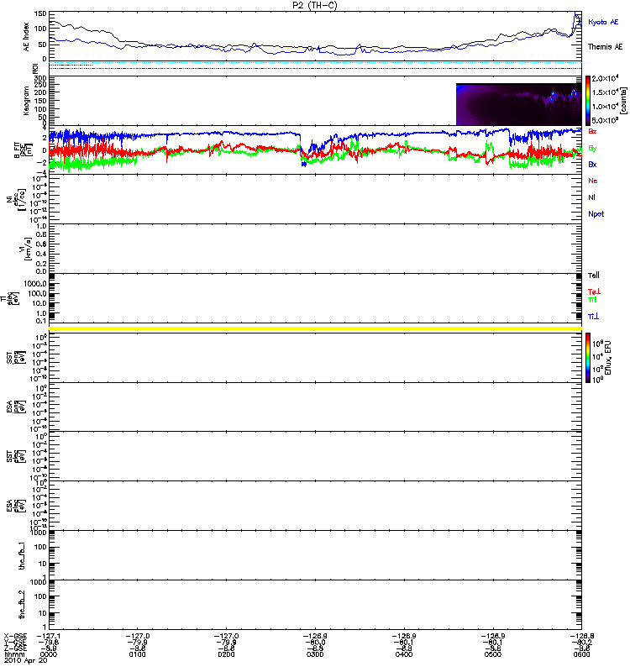Select the blue Npot legend label
Screen dimensions: 630x672
(x=596, y=214)
